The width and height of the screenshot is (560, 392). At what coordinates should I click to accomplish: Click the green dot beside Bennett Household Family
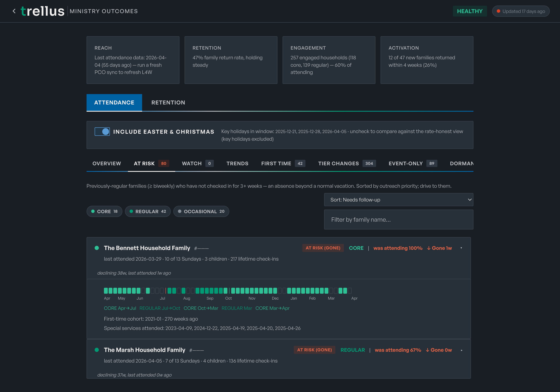[x=97, y=248]
